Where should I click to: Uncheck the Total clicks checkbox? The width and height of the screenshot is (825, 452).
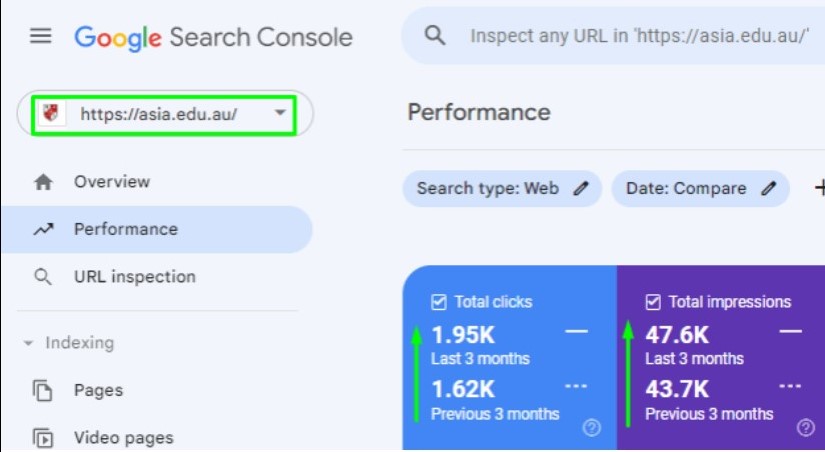pyautogui.click(x=438, y=302)
